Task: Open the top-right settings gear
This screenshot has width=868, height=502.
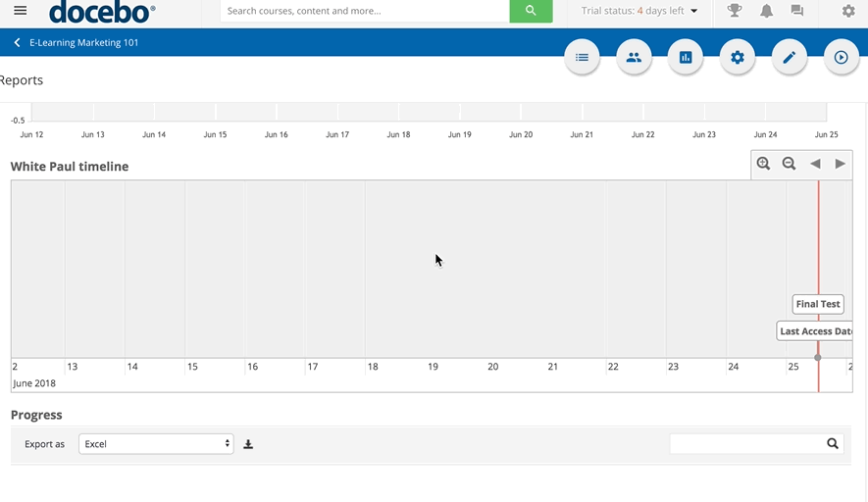Action: 848,11
